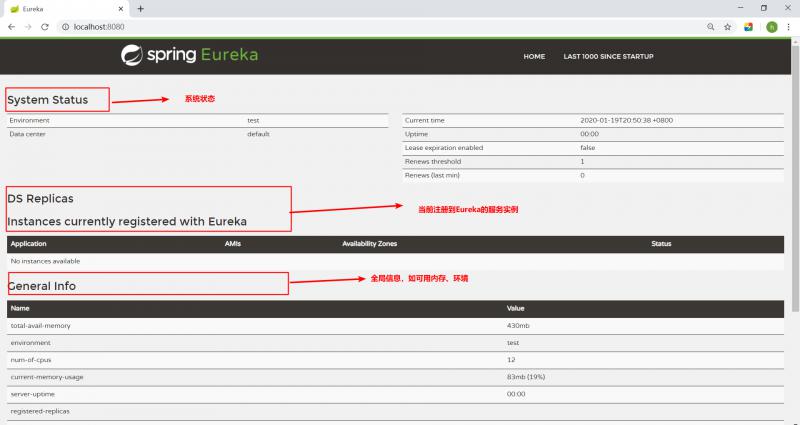Image resolution: width=800 pixels, height=425 pixels.
Task: Click Instances currently registered with Eureka heading
Action: (x=127, y=221)
